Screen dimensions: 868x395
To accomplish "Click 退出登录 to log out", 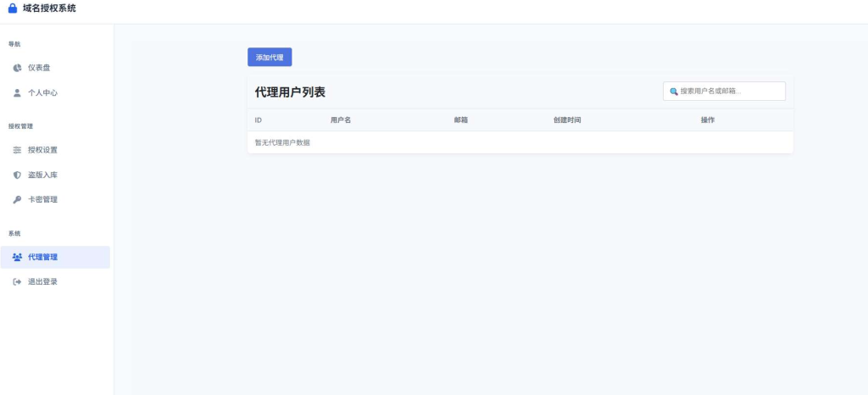I will [55, 281].
